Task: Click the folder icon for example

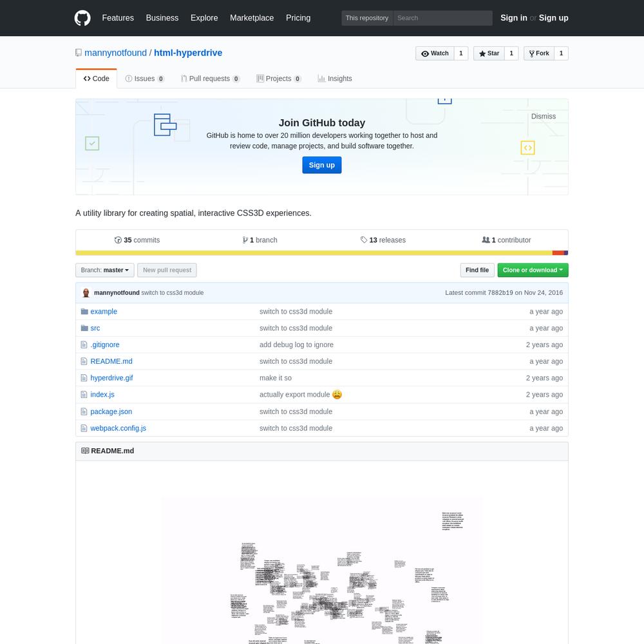Action: pyautogui.click(x=84, y=311)
